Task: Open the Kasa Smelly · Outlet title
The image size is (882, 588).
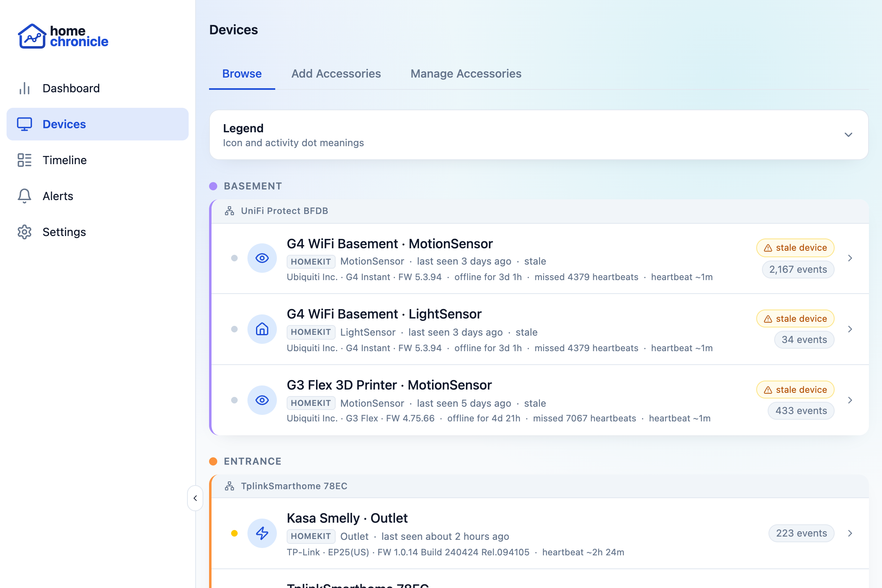Action: coord(347,518)
